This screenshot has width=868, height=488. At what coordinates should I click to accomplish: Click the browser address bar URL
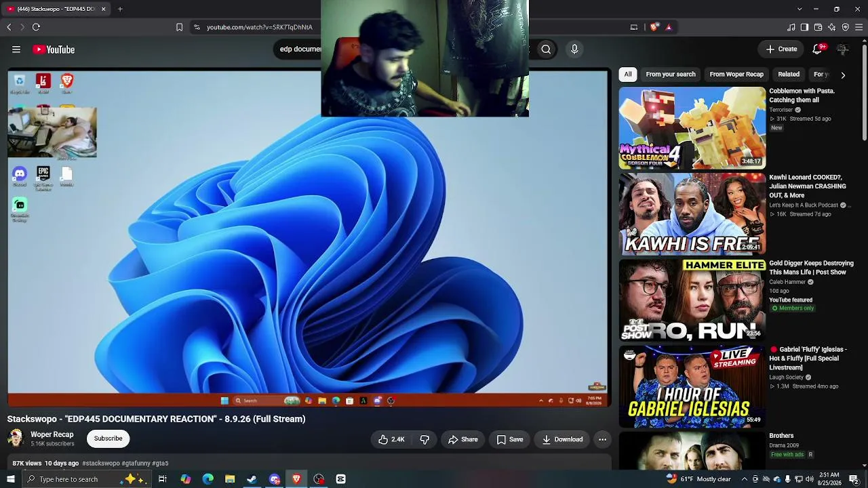point(260,27)
